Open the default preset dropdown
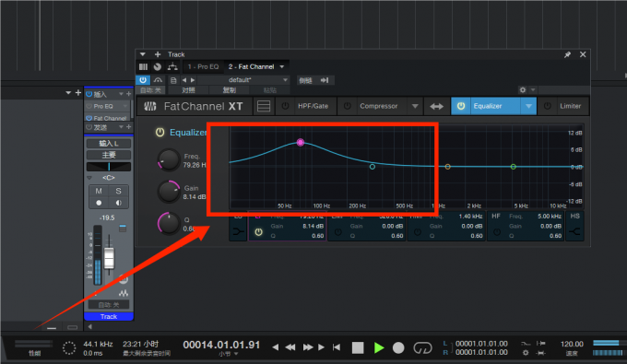The image size is (627, 364). click(244, 80)
